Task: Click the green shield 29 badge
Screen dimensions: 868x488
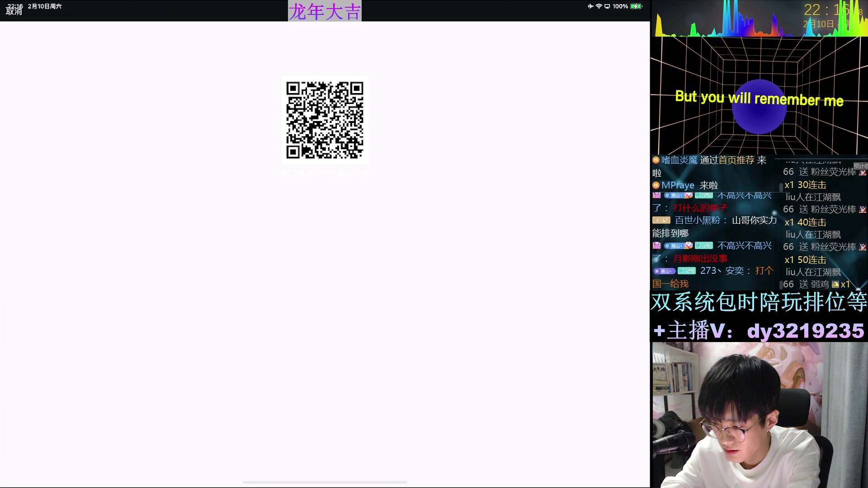Action: coord(687,271)
